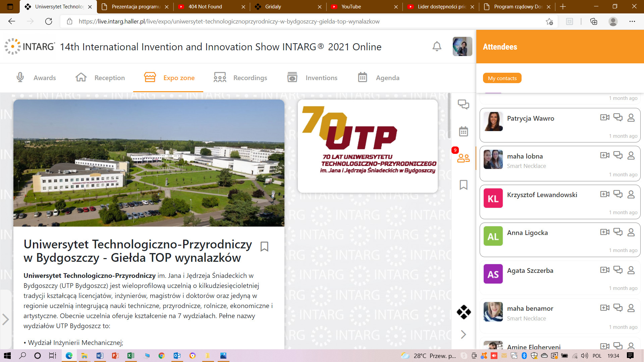Go to the Awards tab
The image size is (644, 362).
[36, 78]
